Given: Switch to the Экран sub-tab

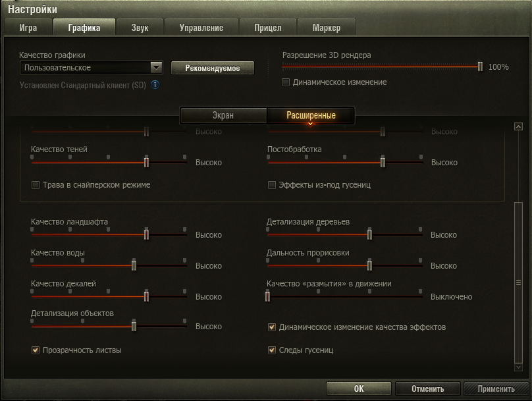Looking at the screenshot, I should (223, 116).
